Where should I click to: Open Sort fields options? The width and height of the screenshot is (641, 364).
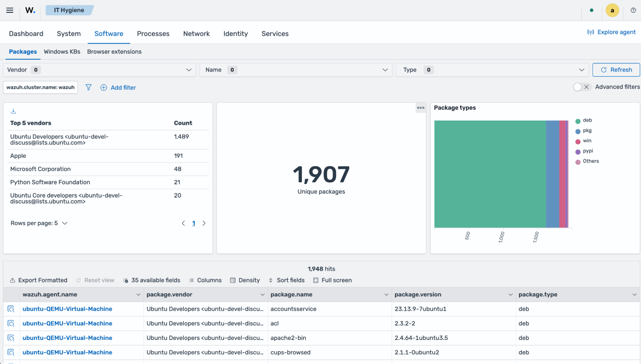[286, 280]
